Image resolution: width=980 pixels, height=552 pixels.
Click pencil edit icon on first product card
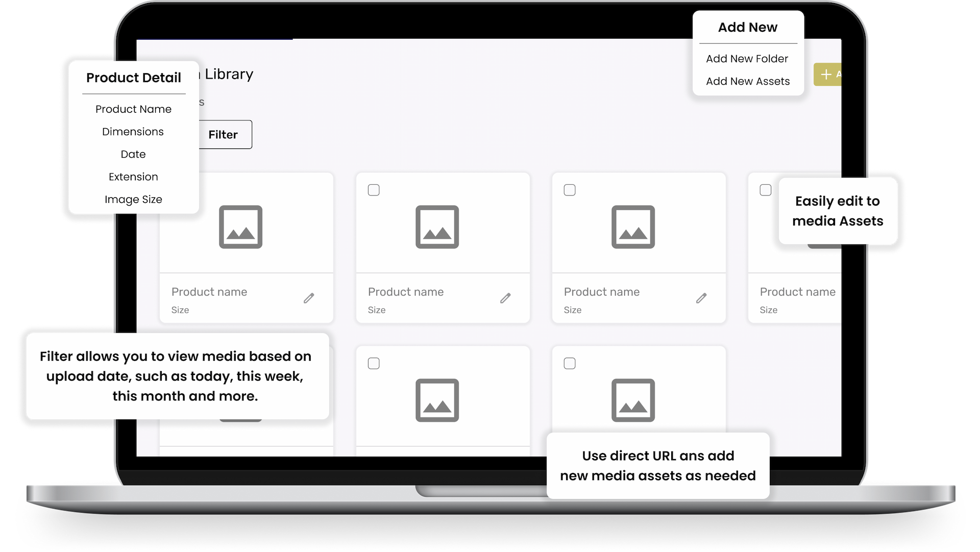(x=309, y=298)
